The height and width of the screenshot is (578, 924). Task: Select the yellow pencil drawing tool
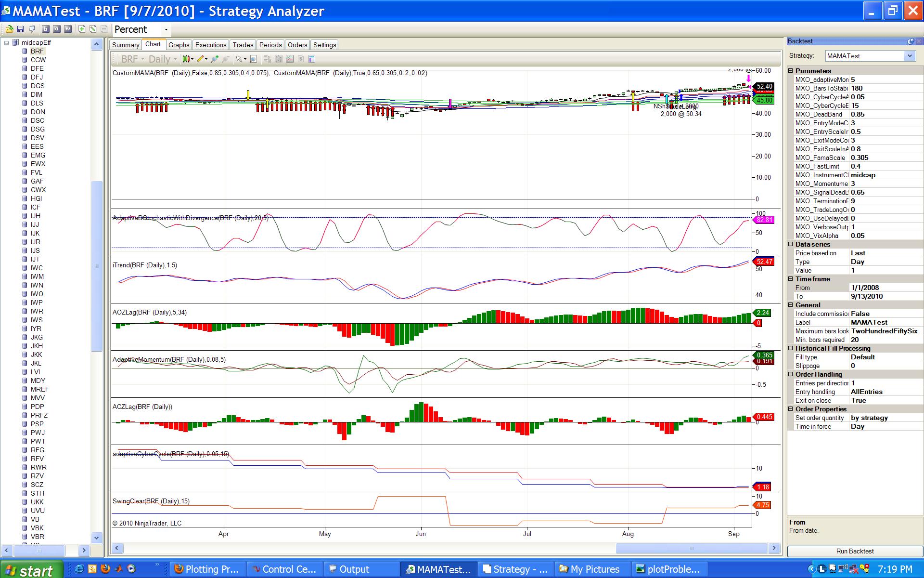(x=200, y=59)
